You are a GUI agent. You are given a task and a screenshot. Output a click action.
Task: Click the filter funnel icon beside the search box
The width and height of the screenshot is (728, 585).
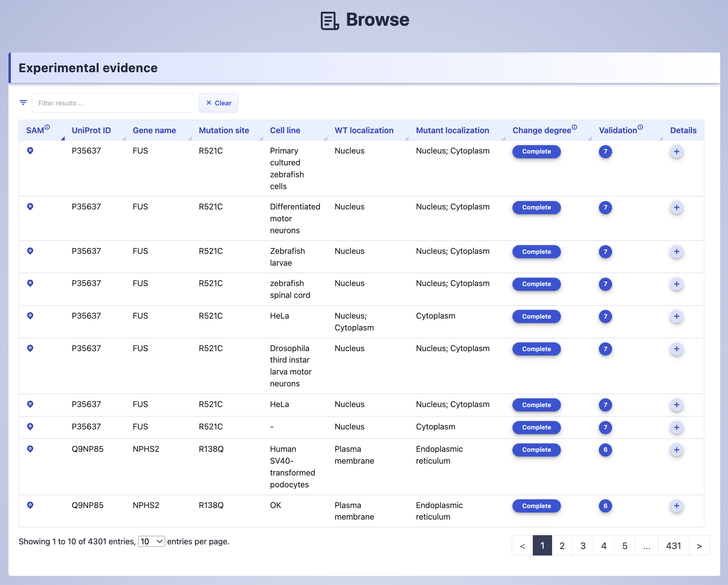[x=23, y=103]
